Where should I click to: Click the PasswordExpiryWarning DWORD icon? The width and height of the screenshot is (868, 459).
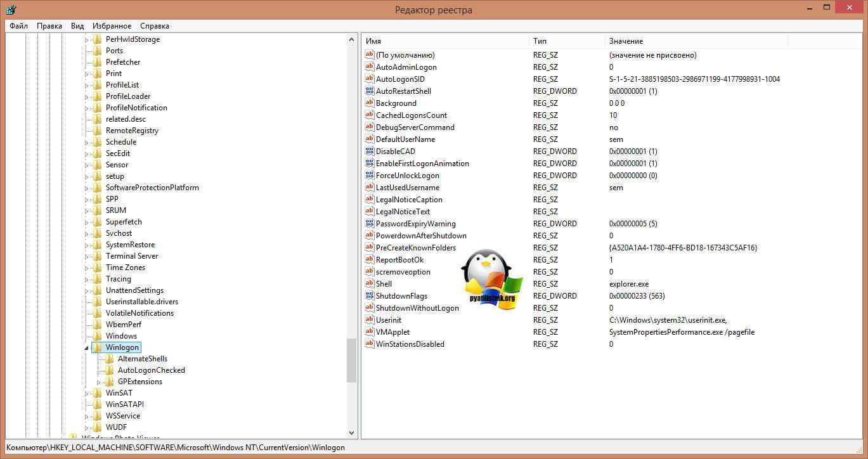pos(370,224)
